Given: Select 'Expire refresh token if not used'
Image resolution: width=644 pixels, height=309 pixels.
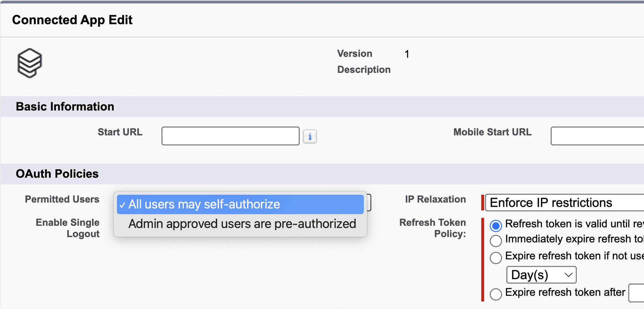Looking at the screenshot, I should point(496,258).
